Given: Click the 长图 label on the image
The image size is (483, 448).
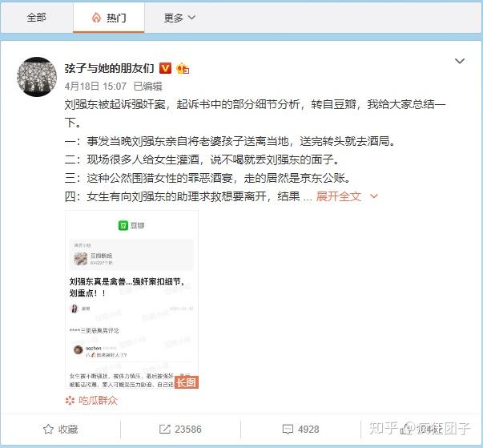Looking at the screenshot, I should click(x=187, y=382).
